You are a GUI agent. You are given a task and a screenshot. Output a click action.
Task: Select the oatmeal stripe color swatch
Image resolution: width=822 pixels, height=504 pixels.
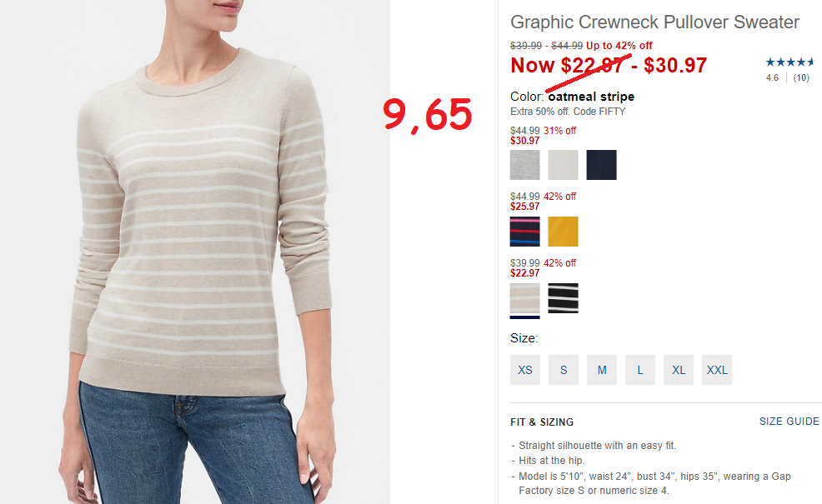(524, 298)
